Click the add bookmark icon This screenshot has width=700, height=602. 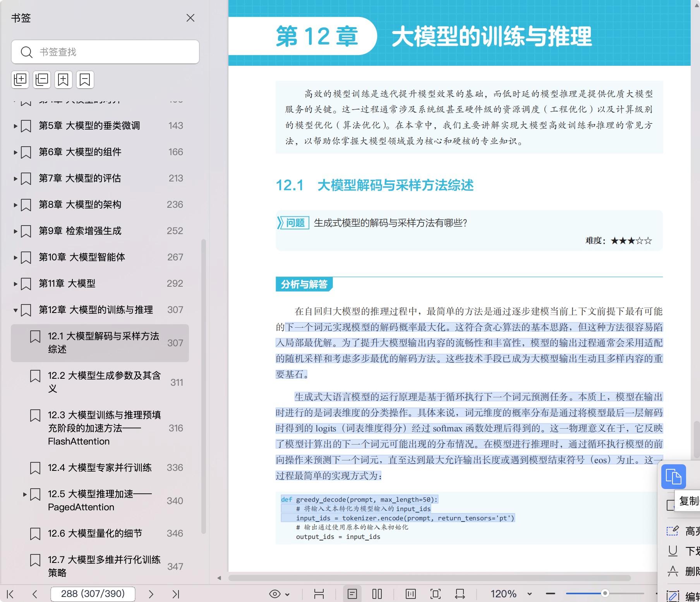pos(63,80)
